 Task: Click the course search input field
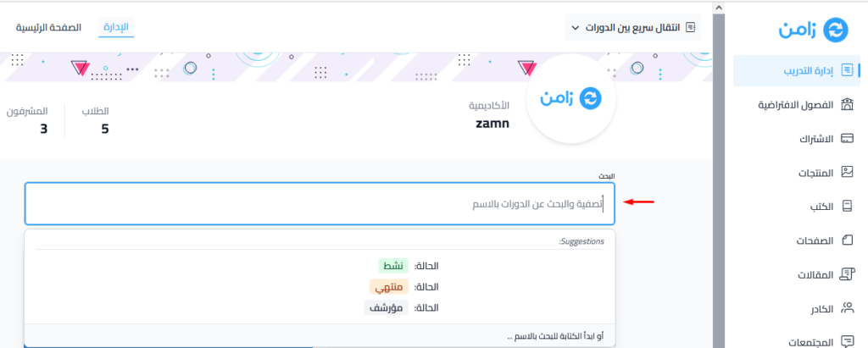320,204
